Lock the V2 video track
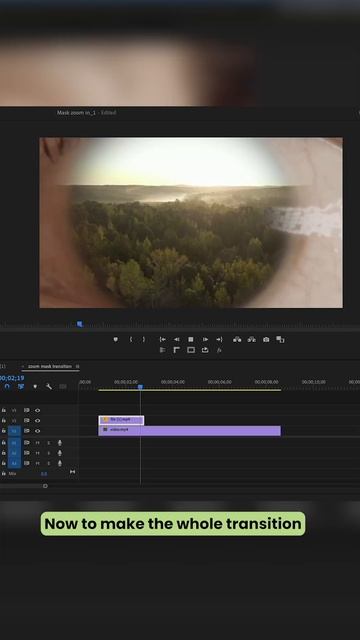Screen dimensions: 360x640 [x=4, y=420]
